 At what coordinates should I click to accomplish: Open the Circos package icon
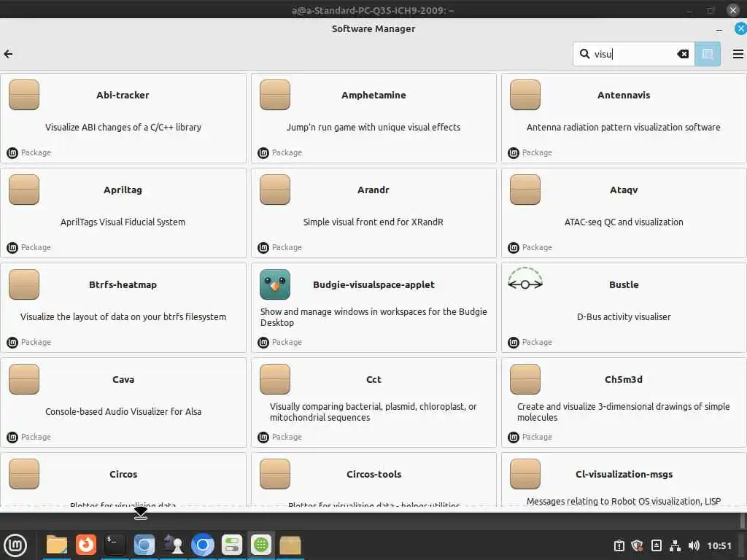[x=24, y=474]
